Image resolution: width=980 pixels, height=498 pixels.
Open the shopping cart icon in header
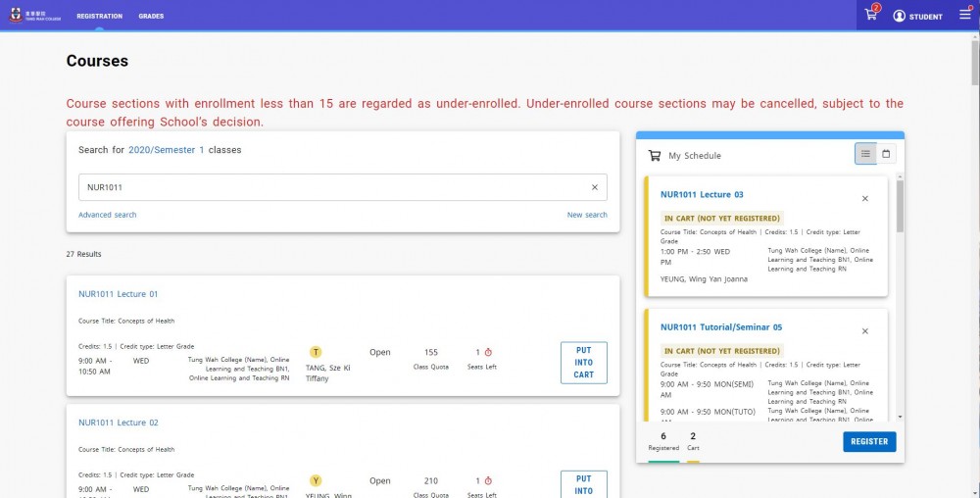point(870,15)
